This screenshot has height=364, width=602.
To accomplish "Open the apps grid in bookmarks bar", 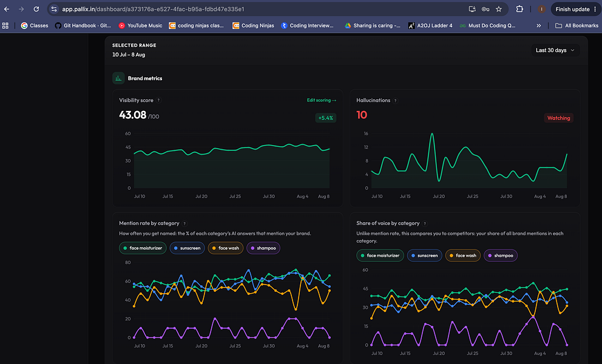I will pos(5,25).
